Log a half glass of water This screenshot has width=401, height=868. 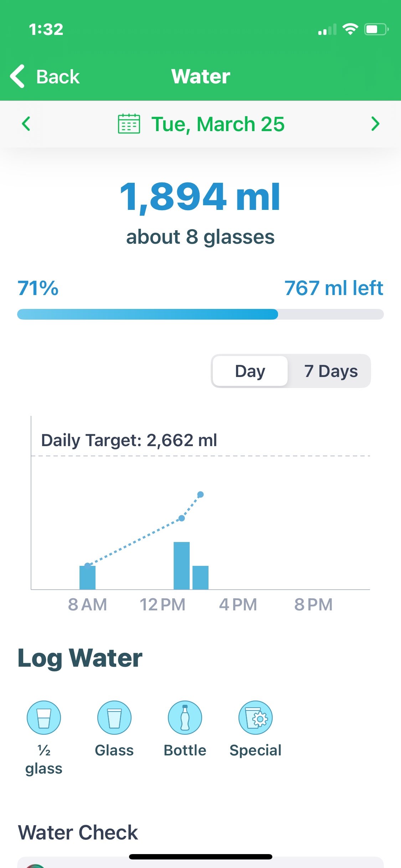point(44,718)
